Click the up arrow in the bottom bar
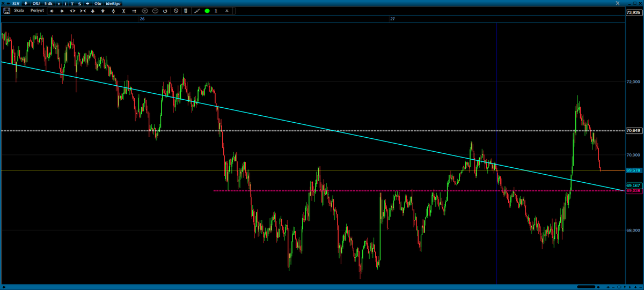This screenshot has width=644, height=290. tap(625, 287)
